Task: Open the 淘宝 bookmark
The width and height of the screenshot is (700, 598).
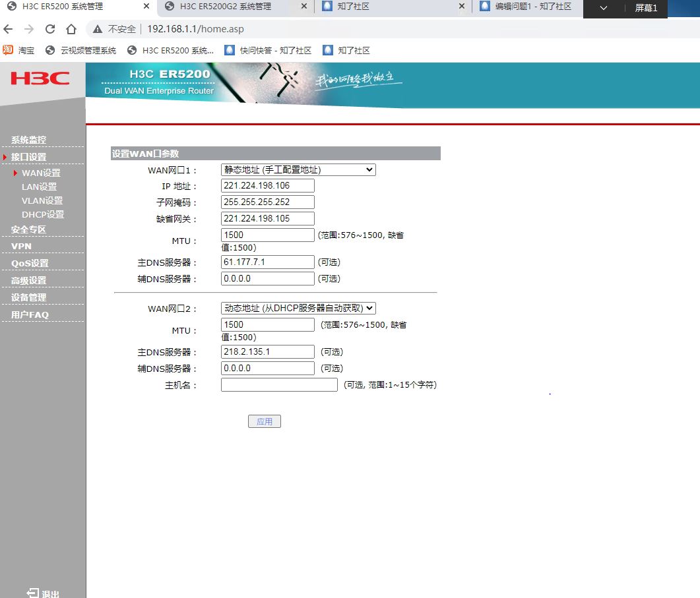Action: (18, 50)
